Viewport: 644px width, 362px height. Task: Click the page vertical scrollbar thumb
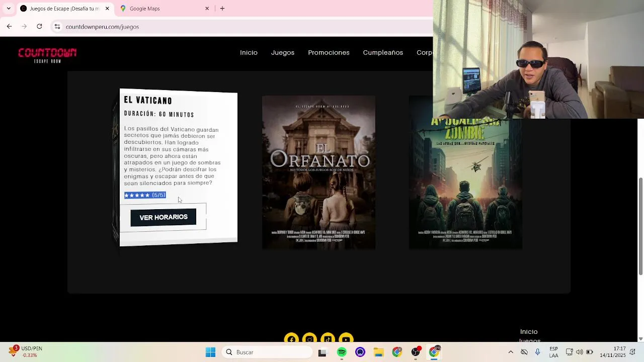point(640,226)
